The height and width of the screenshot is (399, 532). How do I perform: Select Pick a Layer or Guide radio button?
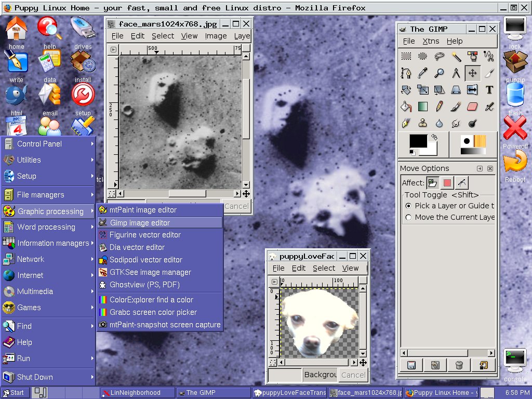coord(408,206)
